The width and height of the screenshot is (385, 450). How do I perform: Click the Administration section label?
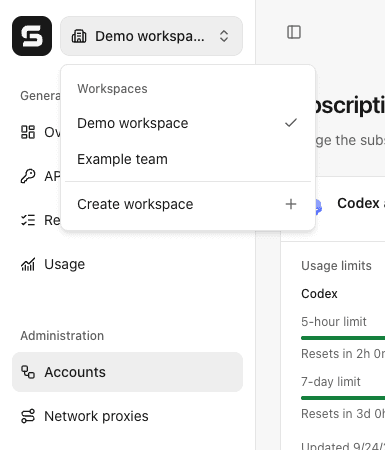coord(62,336)
